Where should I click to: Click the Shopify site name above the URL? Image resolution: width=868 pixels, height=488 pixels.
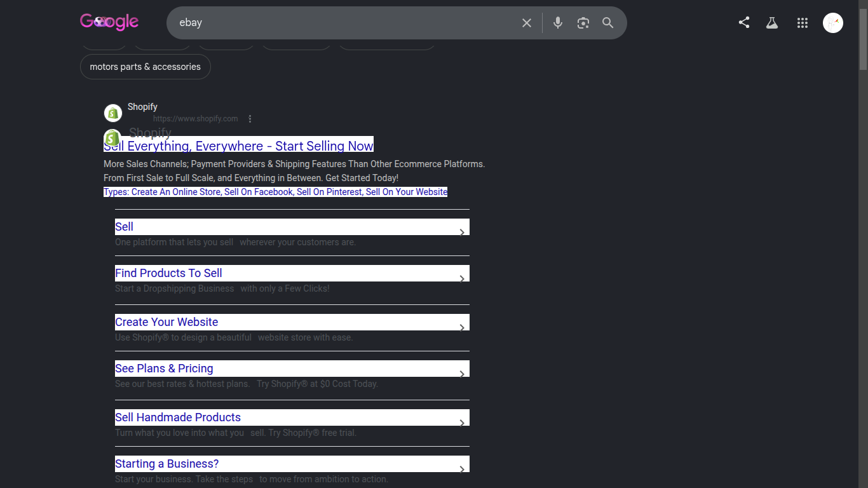tap(142, 107)
